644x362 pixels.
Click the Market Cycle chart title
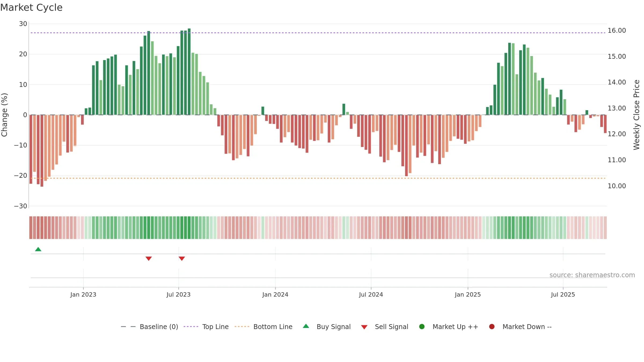(31, 8)
